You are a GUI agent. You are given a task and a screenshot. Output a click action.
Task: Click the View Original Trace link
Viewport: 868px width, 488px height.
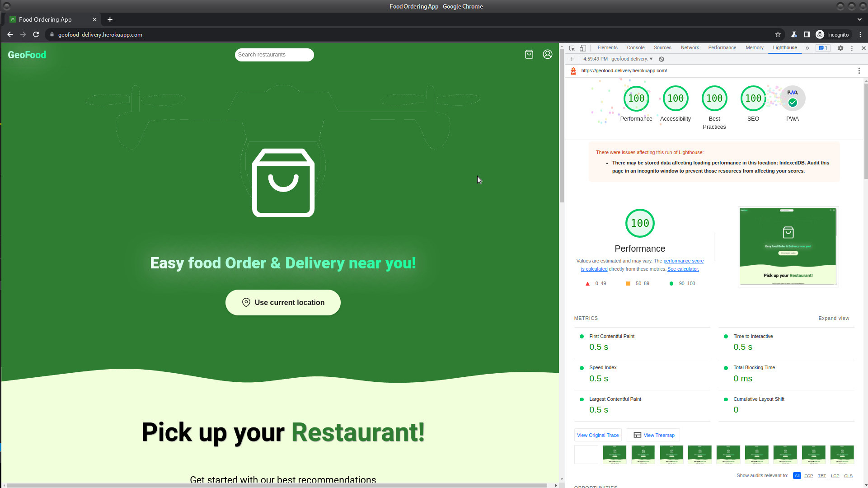[x=598, y=435]
